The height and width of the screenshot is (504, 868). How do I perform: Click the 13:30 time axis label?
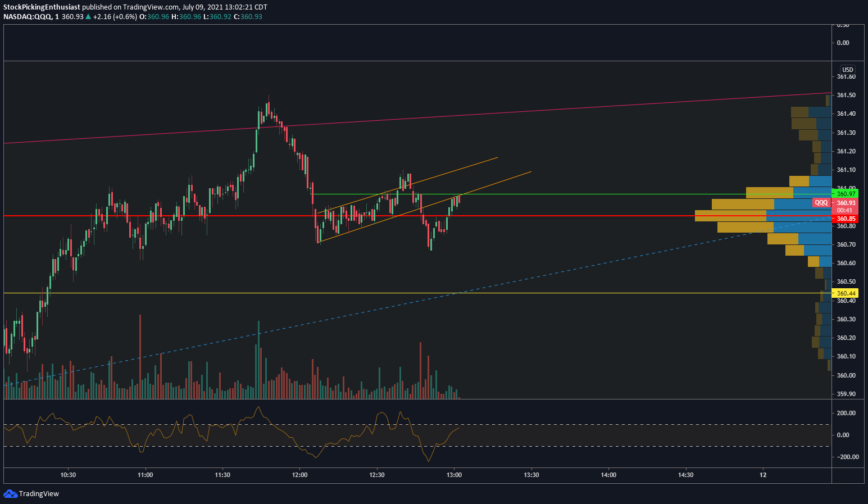[x=531, y=475]
